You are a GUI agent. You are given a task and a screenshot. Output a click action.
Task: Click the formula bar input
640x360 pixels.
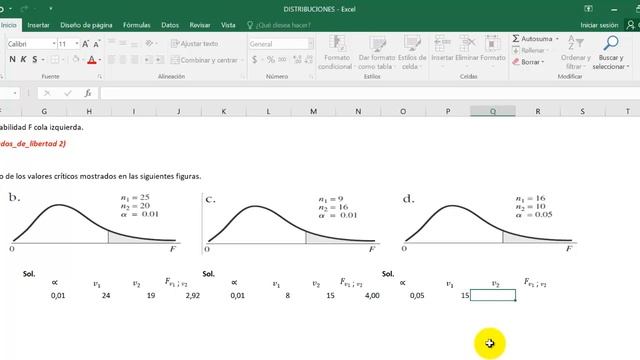pyautogui.click(x=370, y=93)
